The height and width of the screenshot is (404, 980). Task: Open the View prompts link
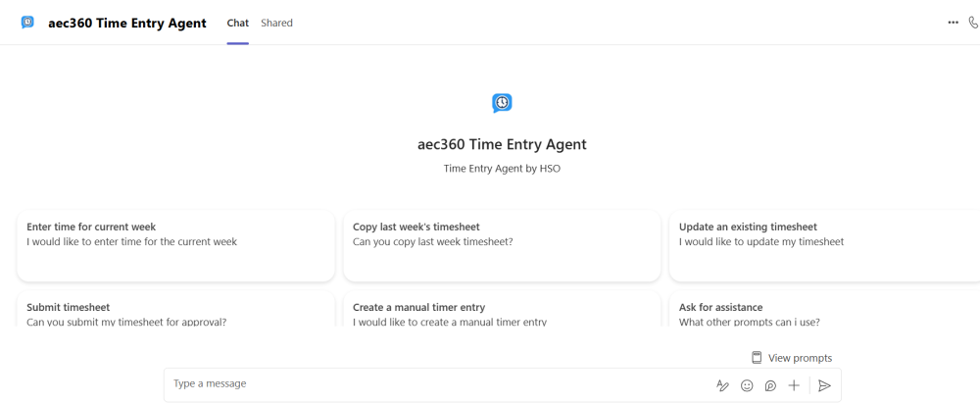pos(800,358)
